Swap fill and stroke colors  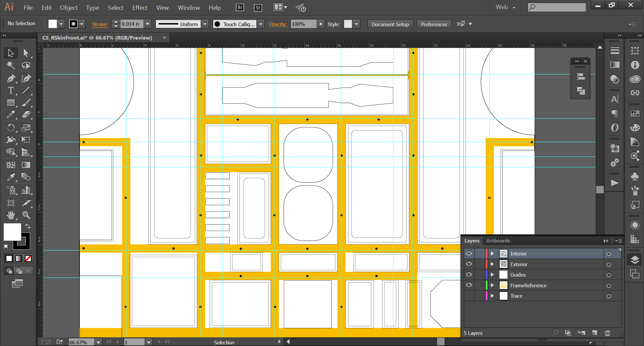click(28, 226)
